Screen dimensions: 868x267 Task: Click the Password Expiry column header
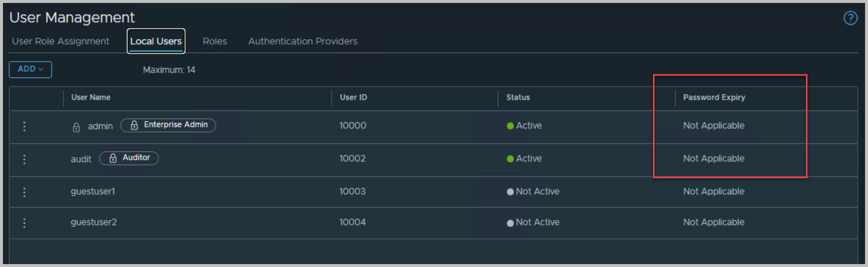(714, 98)
